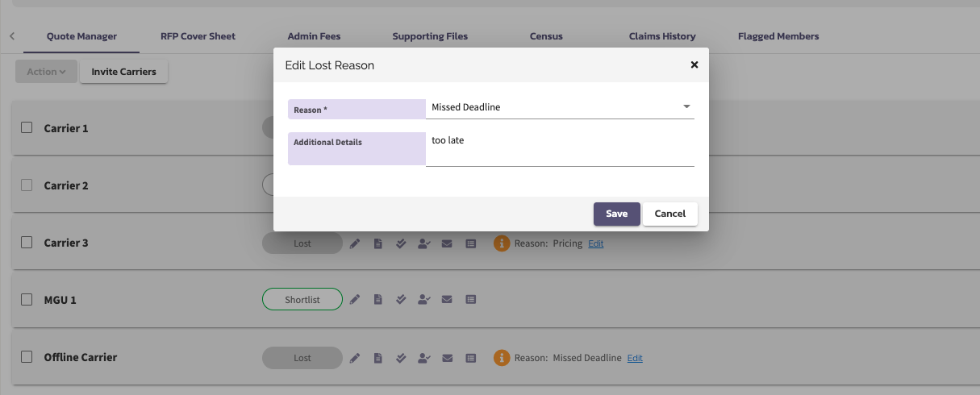Go to the Census tab
Image resolution: width=980 pixels, height=395 pixels.
click(x=546, y=36)
